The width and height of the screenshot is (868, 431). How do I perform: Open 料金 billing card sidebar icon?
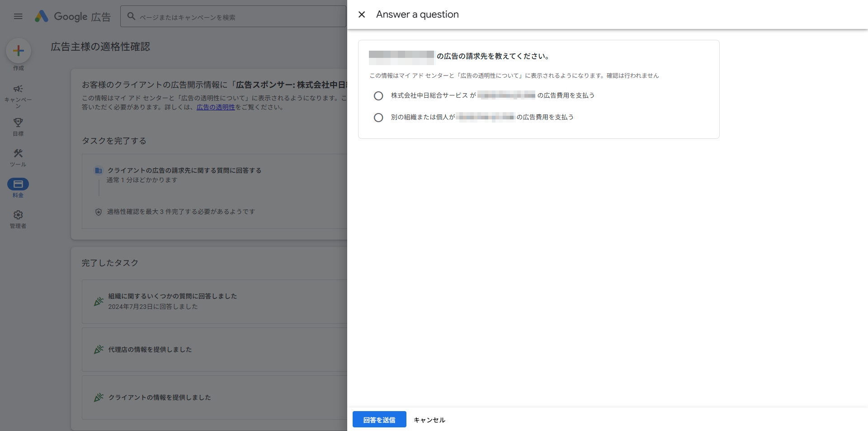(x=18, y=184)
